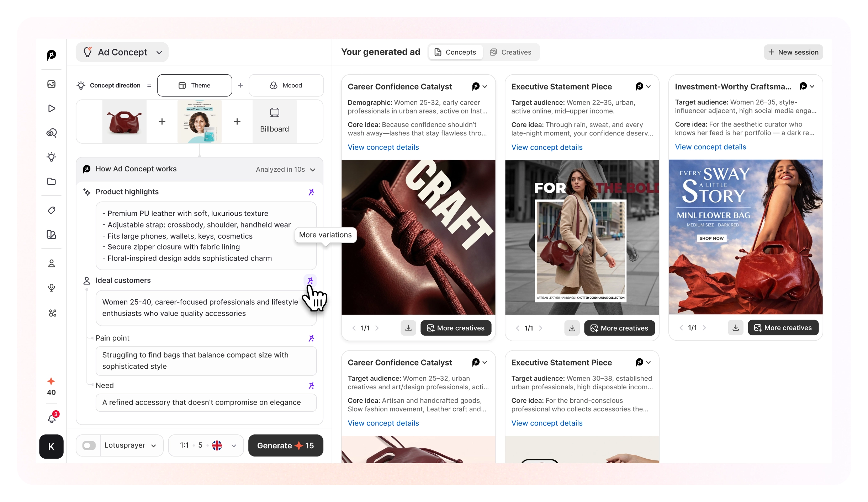Open the person avatar sidebar icon
The image size is (868, 502).
tap(52, 263)
